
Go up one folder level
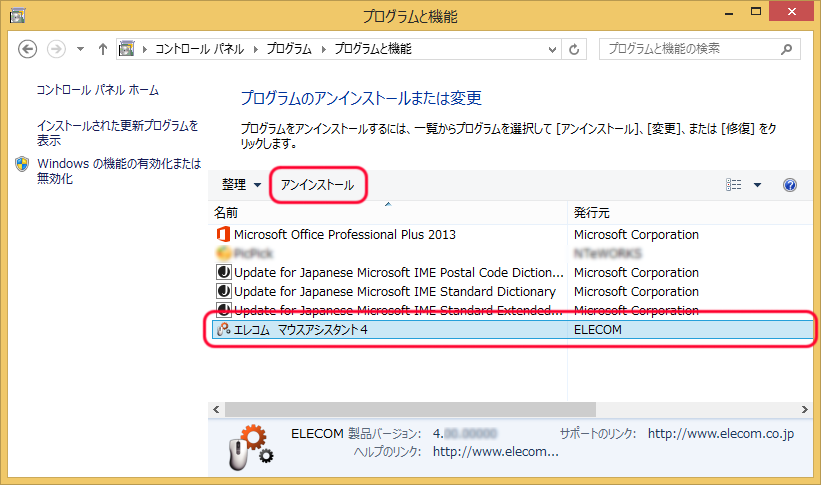[103, 49]
